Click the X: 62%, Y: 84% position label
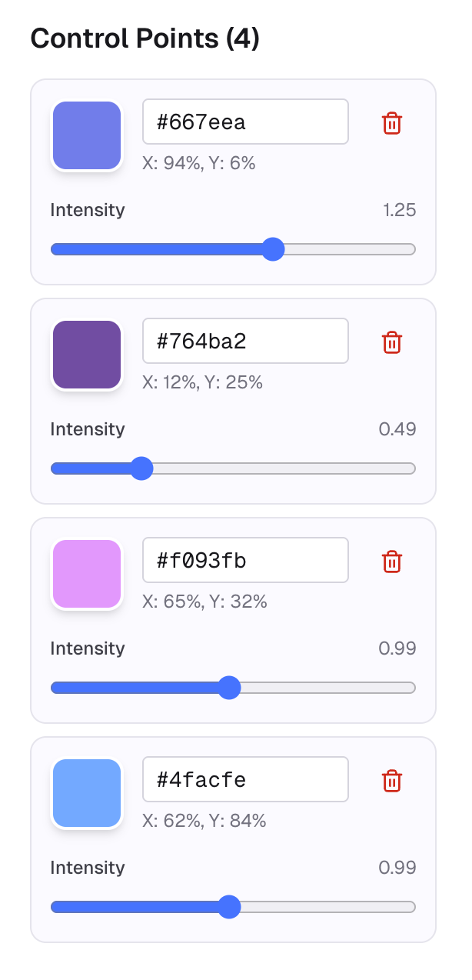Viewport: 472px width, 980px height. coord(204,821)
